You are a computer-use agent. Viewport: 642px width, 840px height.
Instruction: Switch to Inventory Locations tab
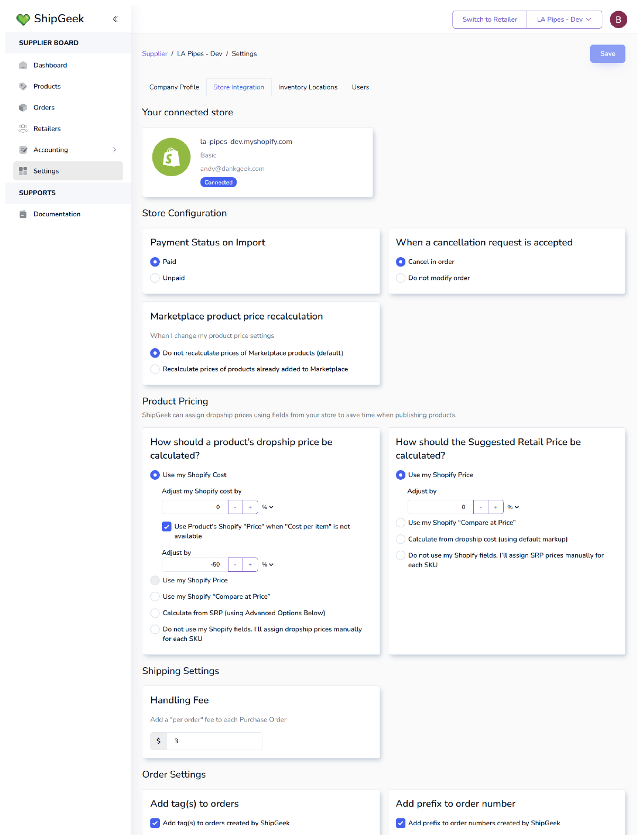point(308,87)
